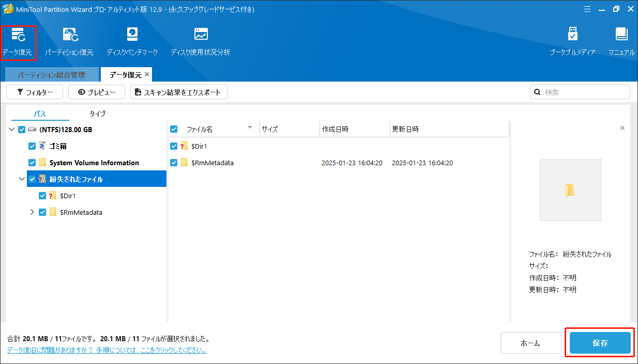Click the プレビュー button
This screenshot has height=364, width=638.
pyautogui.click(x=96, y=92)
